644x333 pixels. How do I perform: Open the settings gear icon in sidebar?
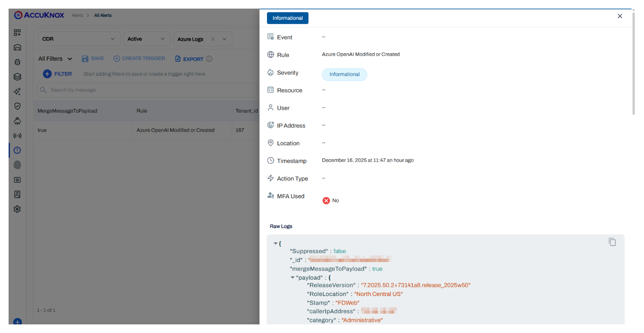[17, 209]
